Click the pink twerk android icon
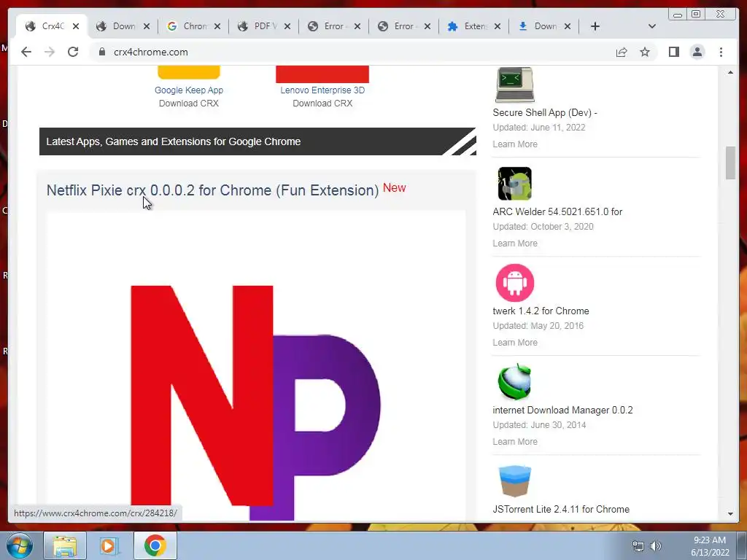 tap(514, 283)
